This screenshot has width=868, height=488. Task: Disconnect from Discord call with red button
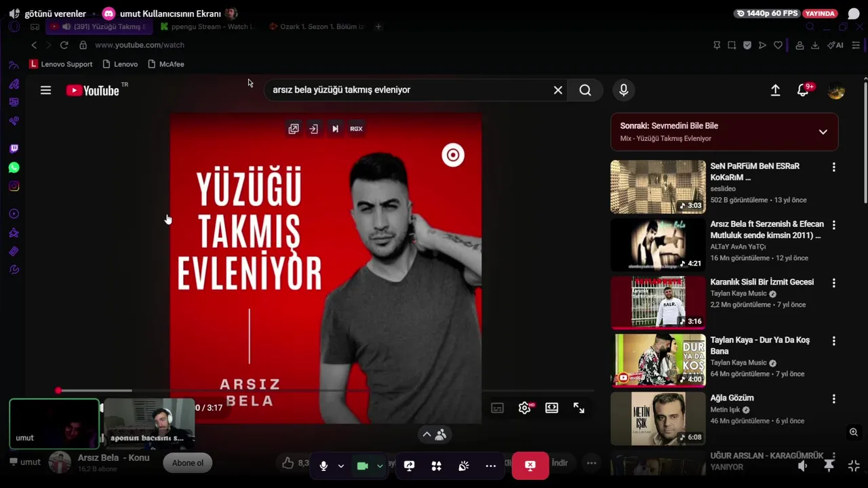point(530,466)
